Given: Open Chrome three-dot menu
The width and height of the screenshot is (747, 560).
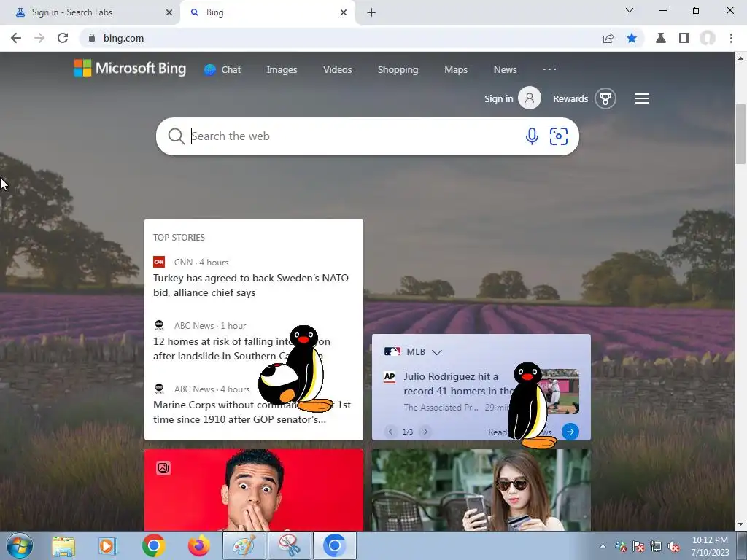Looking at the screenshot, I should coord(731,38).
